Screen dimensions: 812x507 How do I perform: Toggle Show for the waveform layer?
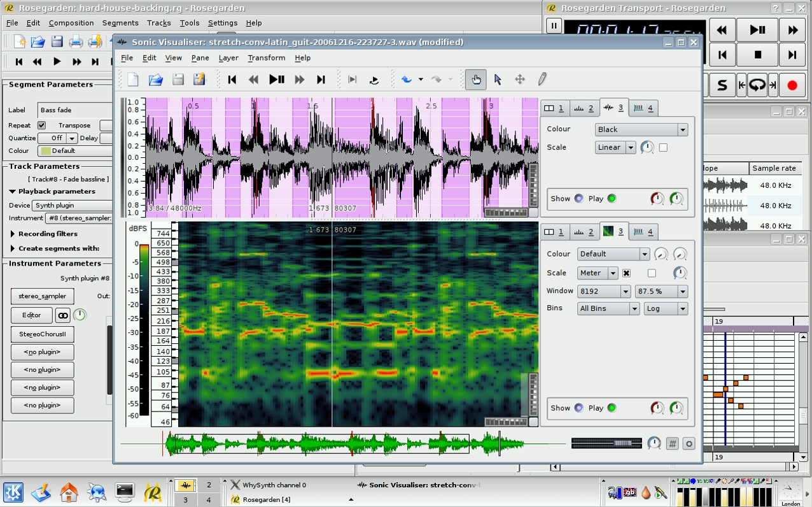pyautogui.click(x=578, y=199)
